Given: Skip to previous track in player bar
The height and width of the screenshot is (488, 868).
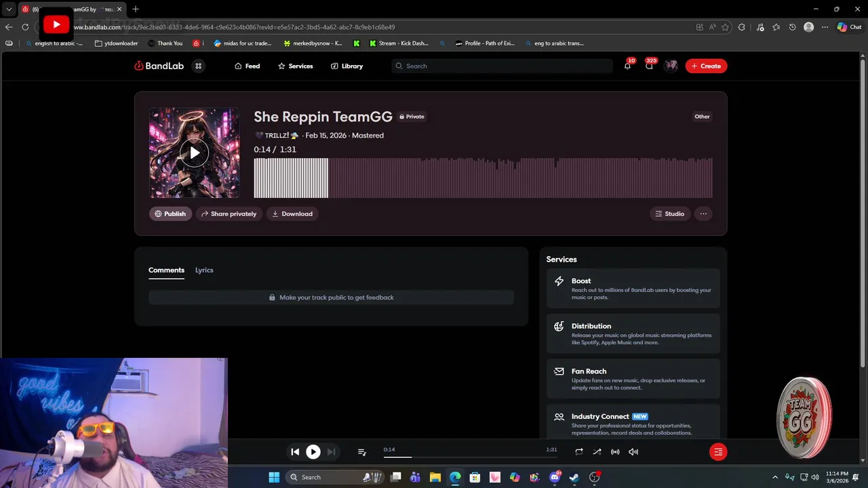Looking at the screenshot, I should tap(295, 451).
